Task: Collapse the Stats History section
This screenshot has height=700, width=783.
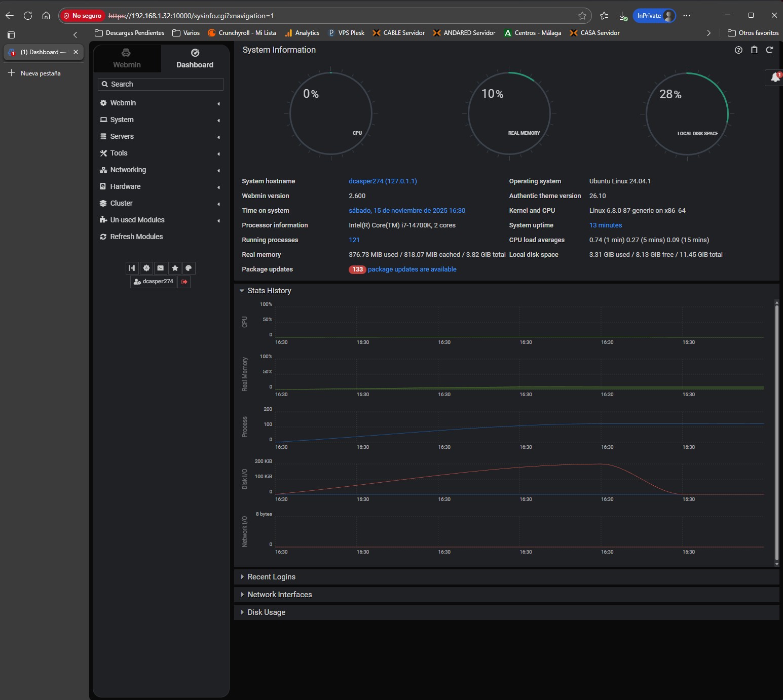Action: pos(269,291)
